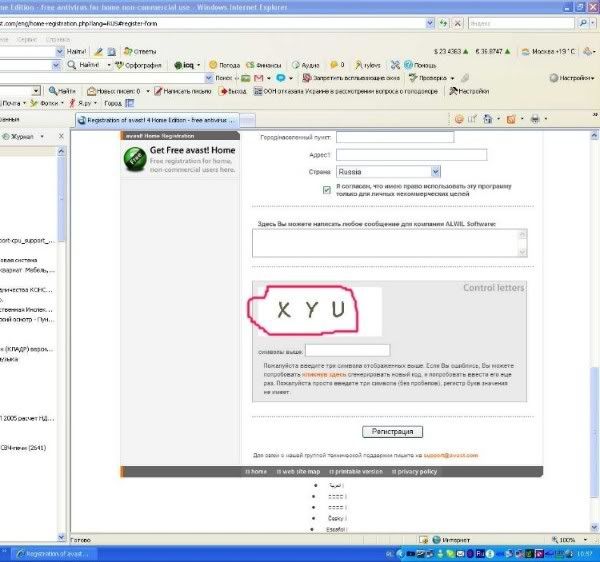Toggle the personal use agreement checkbox

click(x=327, y=188)
